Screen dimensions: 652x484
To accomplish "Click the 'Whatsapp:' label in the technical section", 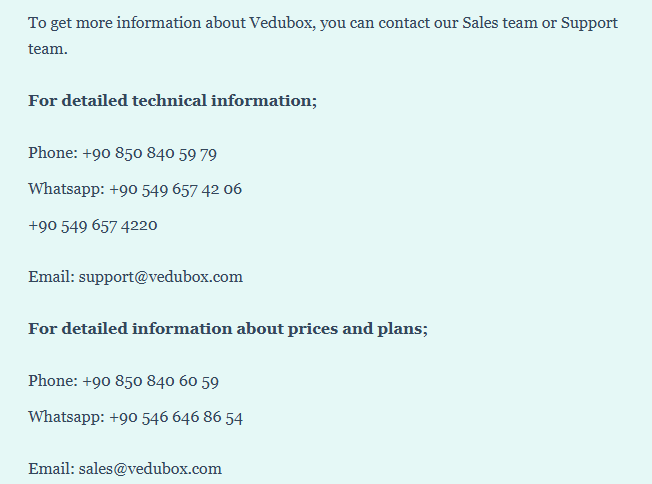I will coord(67,190).
